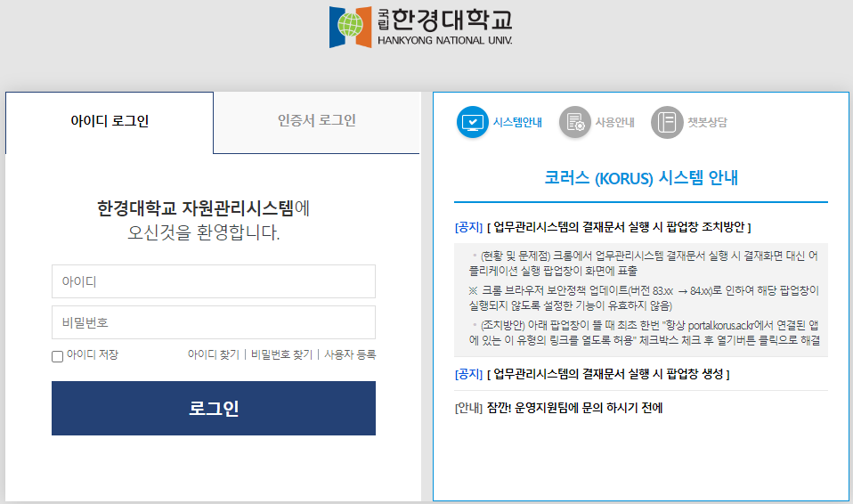Collapse the 팝업창 조치방안 notice
Screen dimensions: 853x504
(x=604, y=227)
